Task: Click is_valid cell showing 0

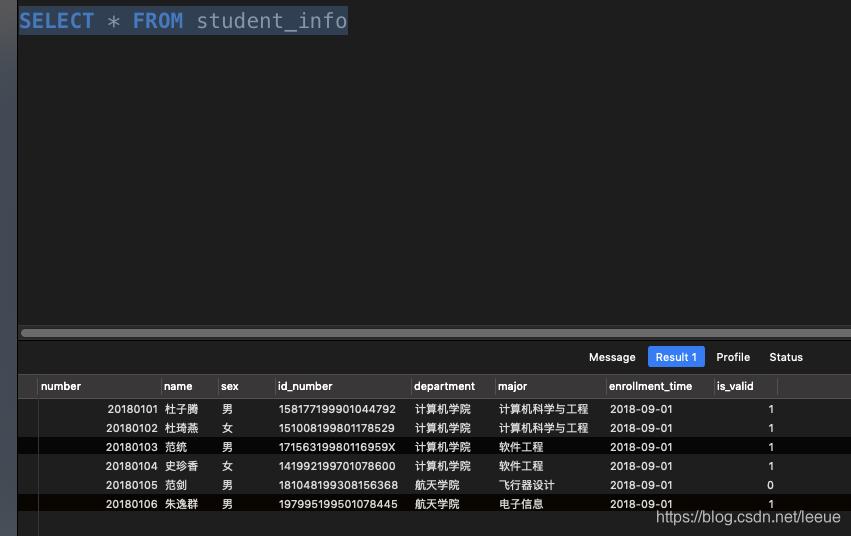Action: [x=770, y=485]
